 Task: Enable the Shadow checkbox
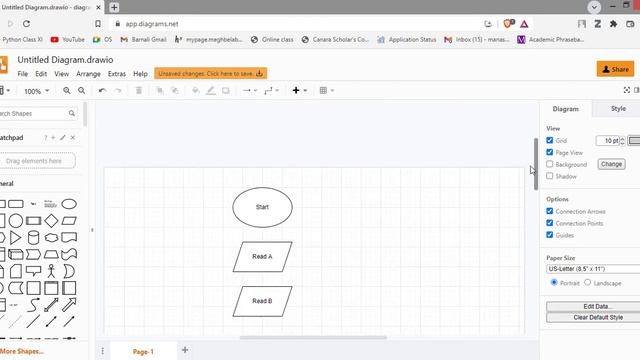(549, 176)
